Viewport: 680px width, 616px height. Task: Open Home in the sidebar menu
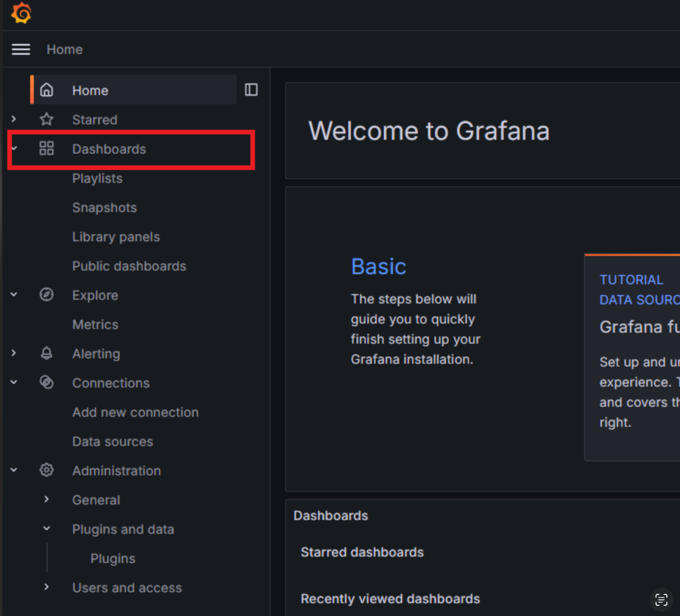[90, 90]
